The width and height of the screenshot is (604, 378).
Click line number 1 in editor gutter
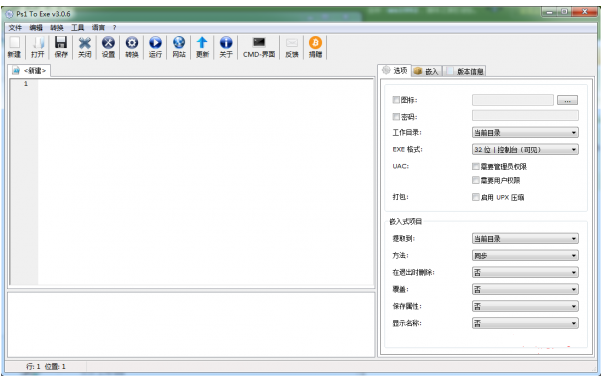point(26,84)
